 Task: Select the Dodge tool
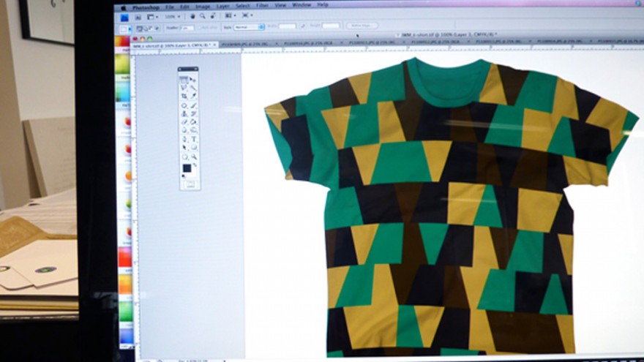tap(192, 130)
